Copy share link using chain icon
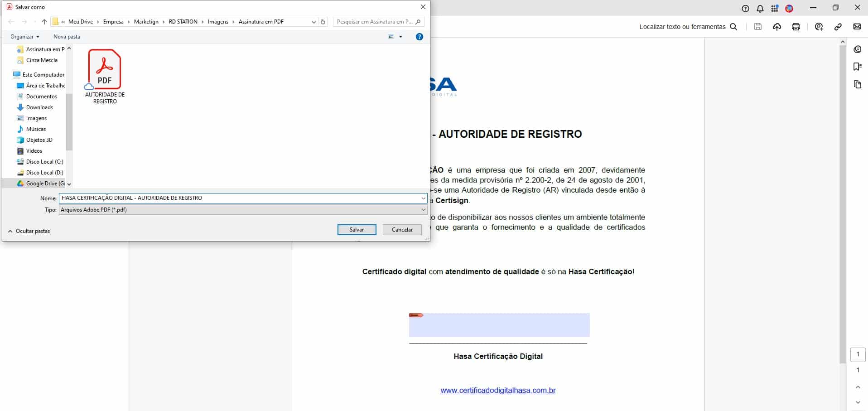The width and height of the screenshot is (868, 411). coord(838,27)
